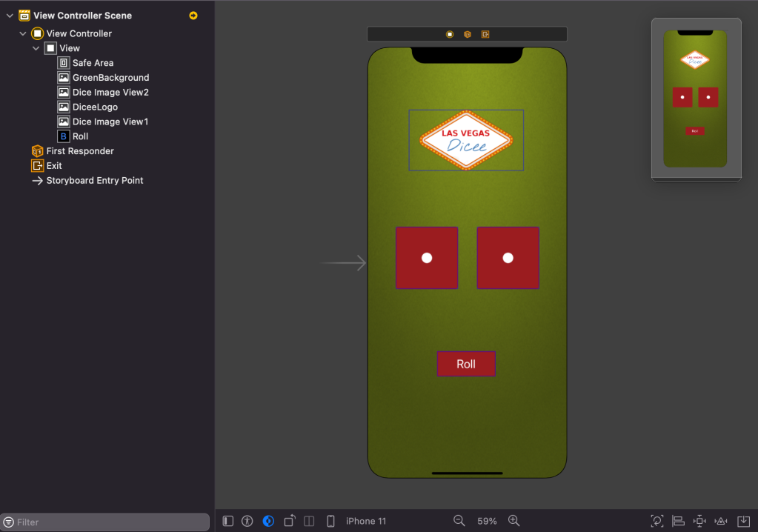Viewport: 758px width, 532px height.
Task: Click the Update Frames icon
Action: [x=657, y=521]
